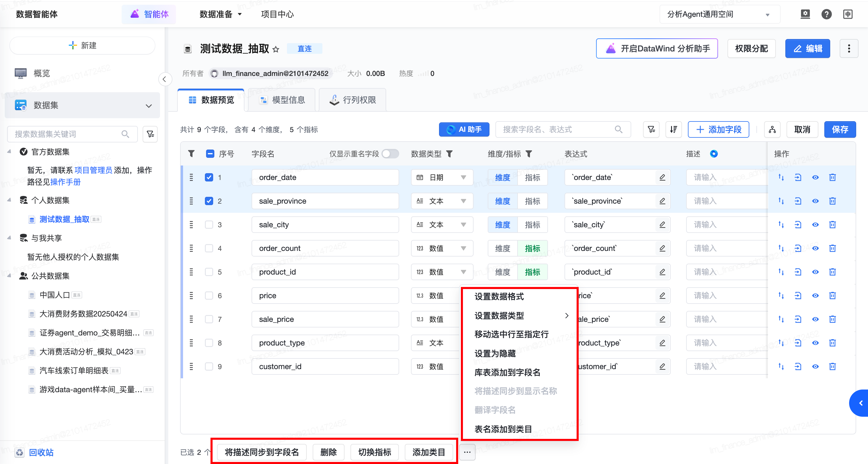Click the 开启DataWind 分析助手 button

pos(657,48)
